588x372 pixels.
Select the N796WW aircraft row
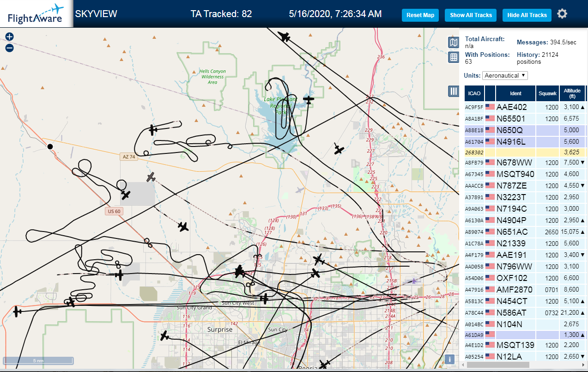[525, 267]
